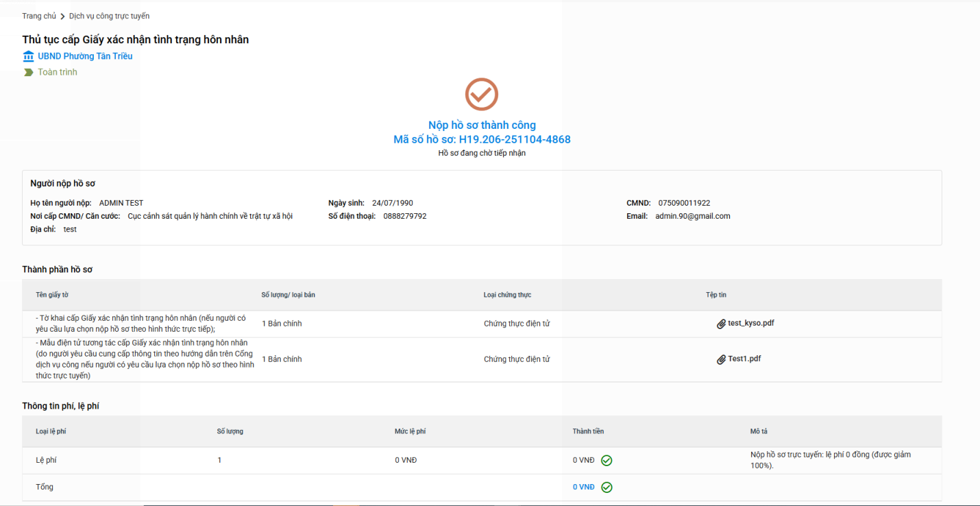Select the file code H19.206-251104-4868
This screenshot has height=506, width=980.
pyautogui.click(x=514, y=140)
